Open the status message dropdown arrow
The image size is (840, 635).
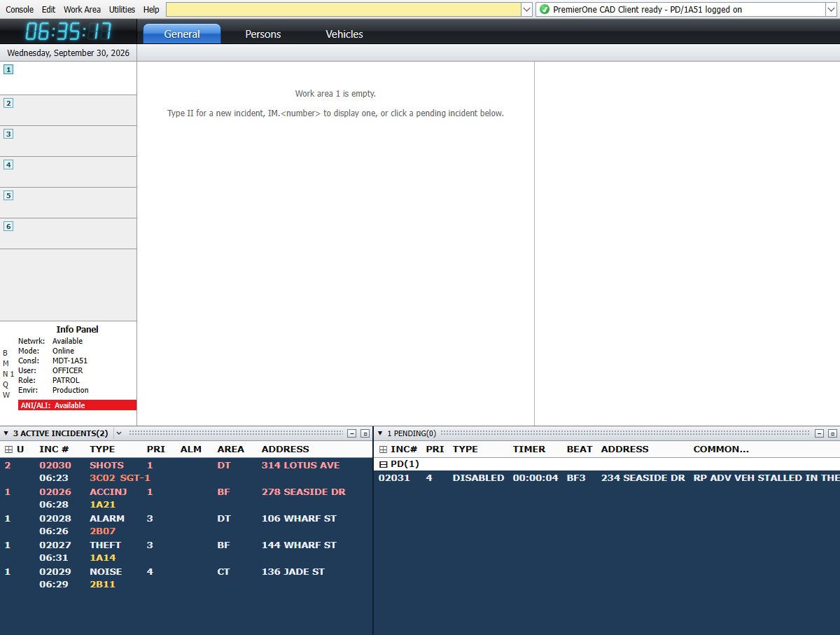(831, 10)
